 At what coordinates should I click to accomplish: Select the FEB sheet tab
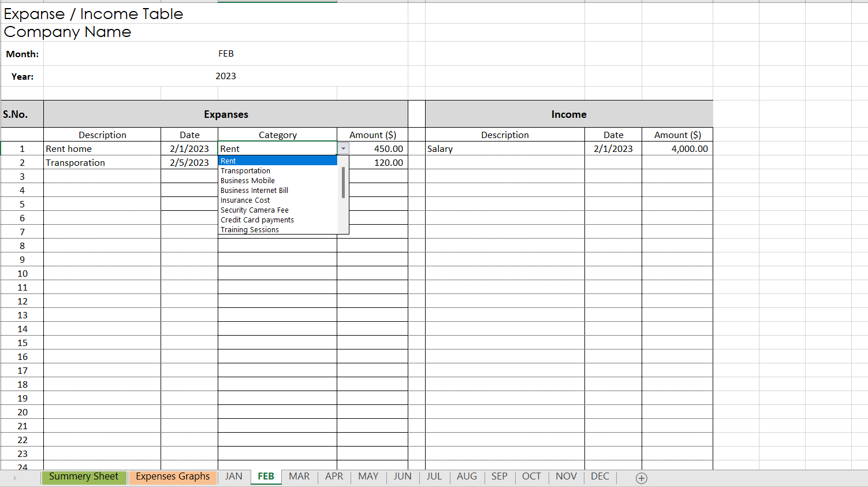click(x=266, y=477)
